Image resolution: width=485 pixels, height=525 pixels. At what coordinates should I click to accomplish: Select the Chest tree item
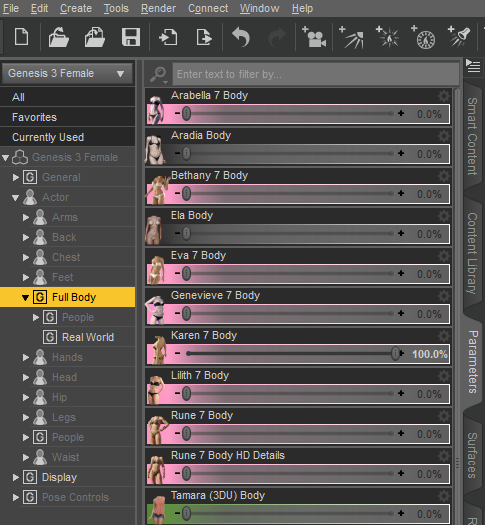tap(66, 257)
